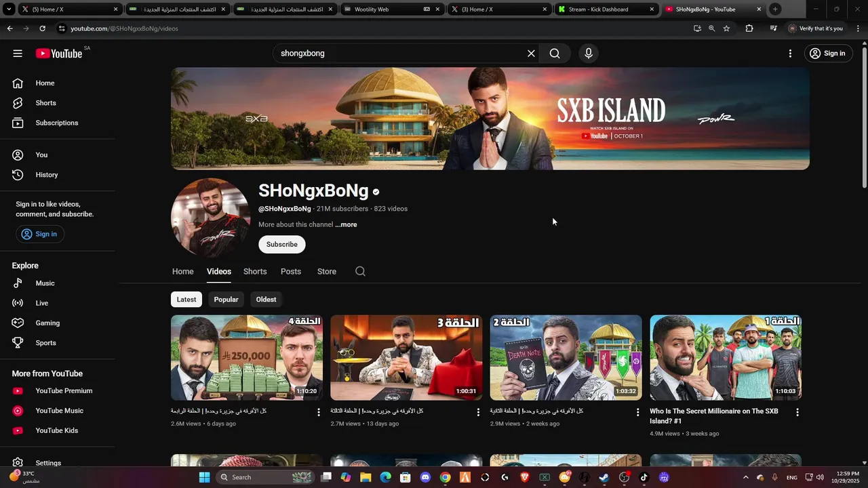Open tab search dropdown arrow
Screen dimensions: 868x488
9,9
